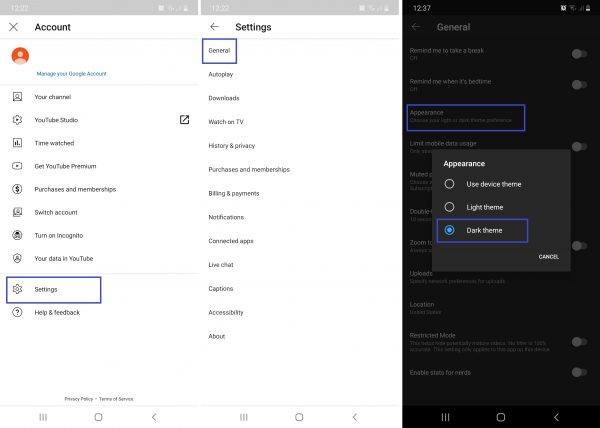
Task: Tap the Settings gear icon
Action: click(x=17, y=289)
